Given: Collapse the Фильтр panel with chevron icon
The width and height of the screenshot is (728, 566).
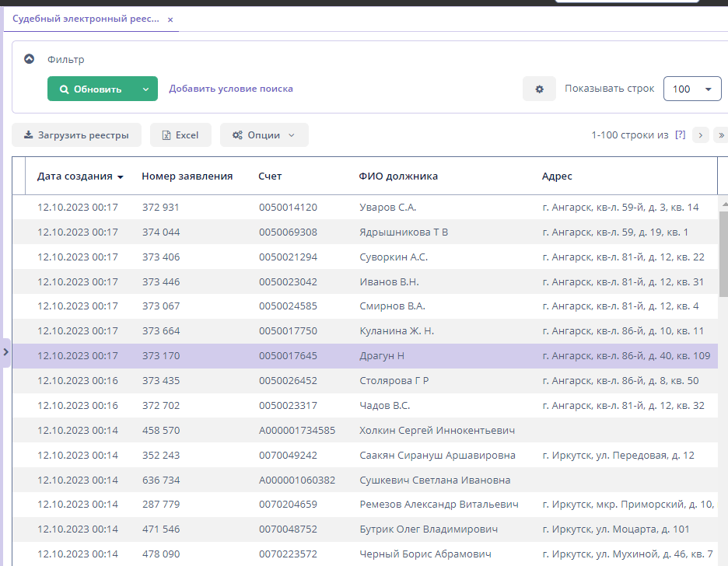Looking at the screenshot, I should click(x=30, y=59).
